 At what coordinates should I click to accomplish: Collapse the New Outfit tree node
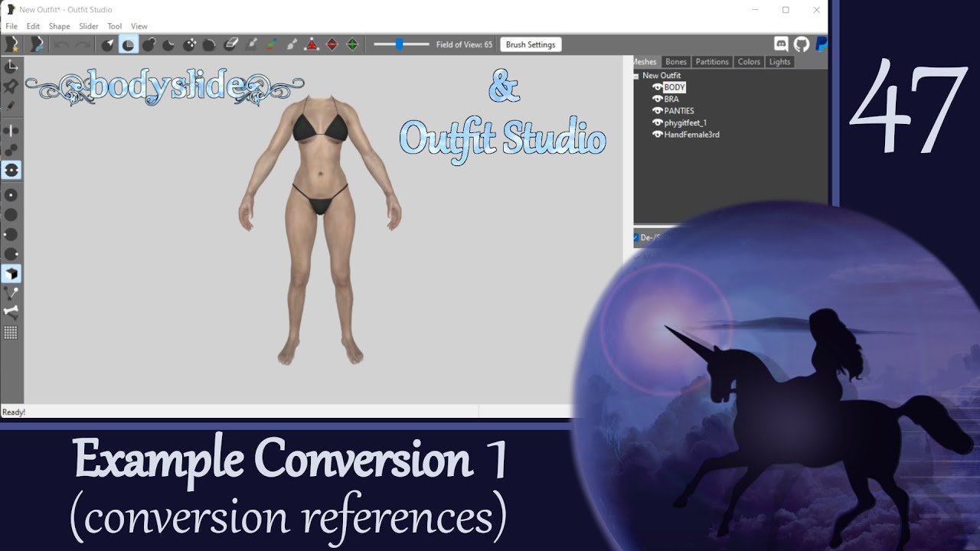[x=636, y=76]
